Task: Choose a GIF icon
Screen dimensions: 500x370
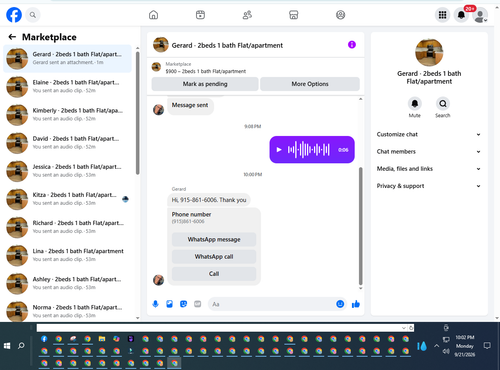Action: coord(198,304)
